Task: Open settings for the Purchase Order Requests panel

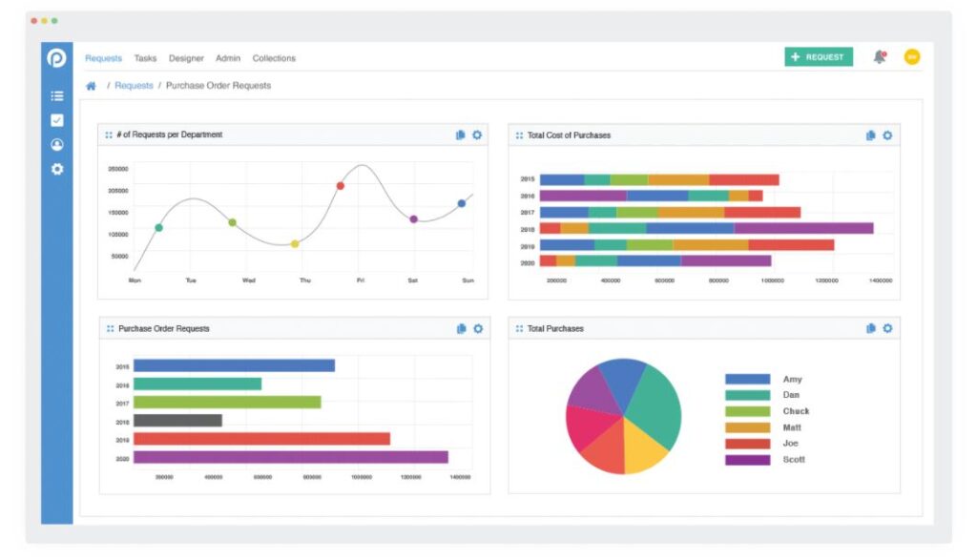Action: (478, 329)
